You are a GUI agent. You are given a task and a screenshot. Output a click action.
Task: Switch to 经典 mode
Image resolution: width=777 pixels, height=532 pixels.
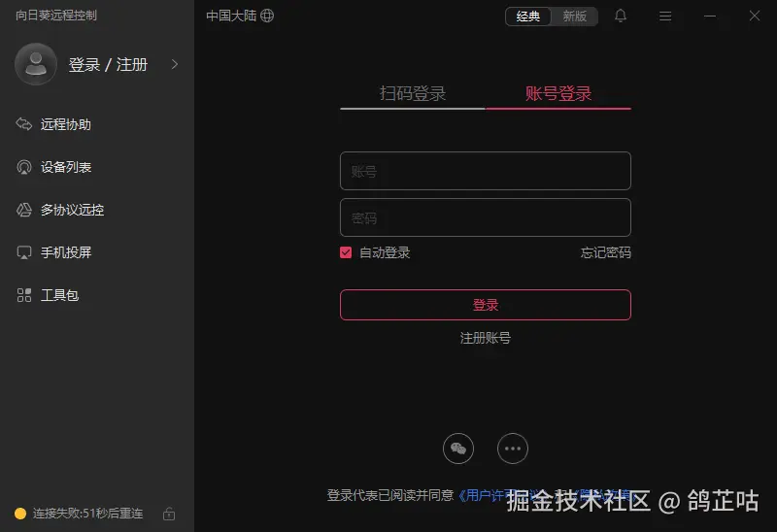[528, 17]
